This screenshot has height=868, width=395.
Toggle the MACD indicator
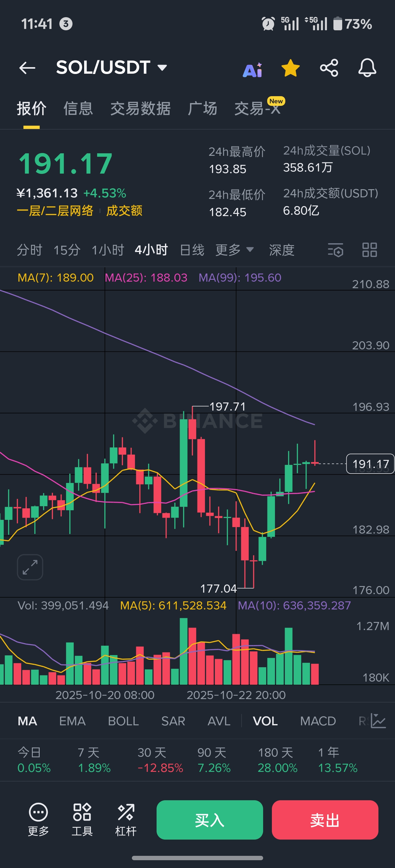point(318,721)
